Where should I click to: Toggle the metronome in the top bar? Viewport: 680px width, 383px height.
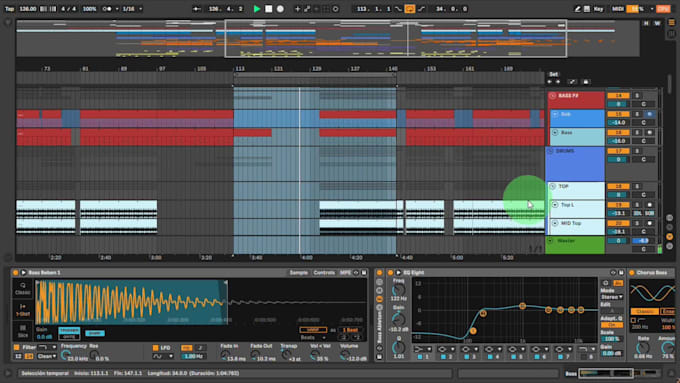click(107, 9)
